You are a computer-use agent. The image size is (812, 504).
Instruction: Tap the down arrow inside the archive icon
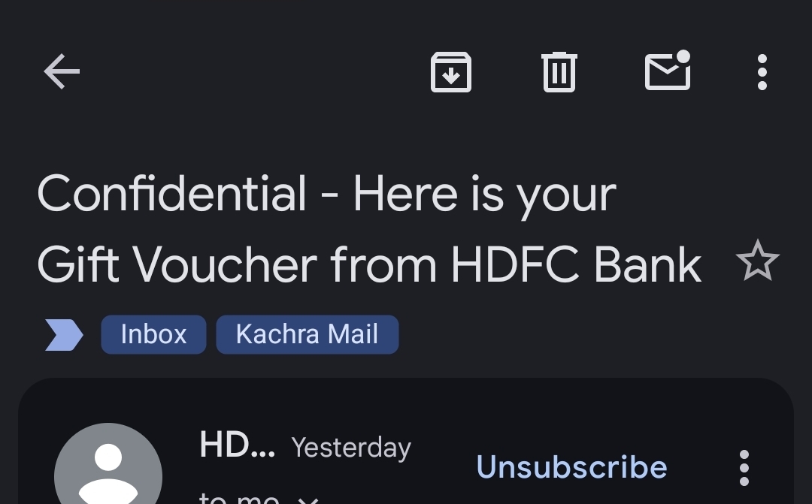(451, 77)
